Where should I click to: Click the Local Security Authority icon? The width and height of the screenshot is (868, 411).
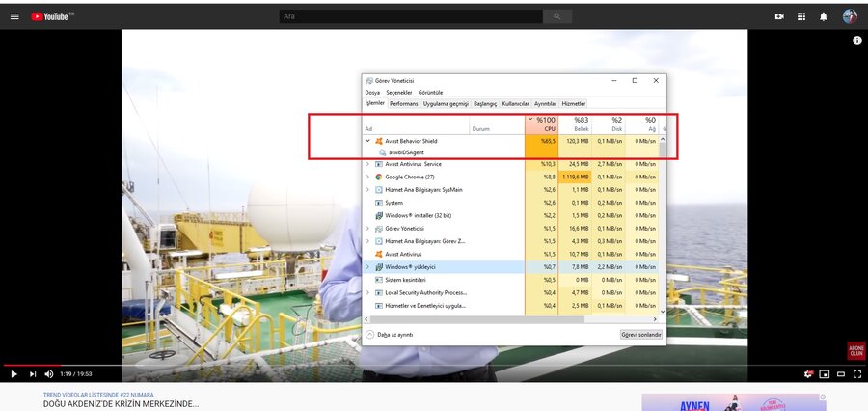pos(379,292)
